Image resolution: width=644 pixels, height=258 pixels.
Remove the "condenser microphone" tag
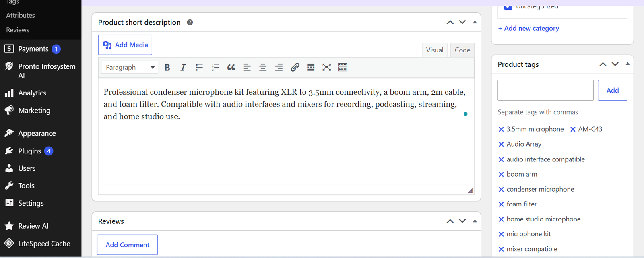point(501,189)
